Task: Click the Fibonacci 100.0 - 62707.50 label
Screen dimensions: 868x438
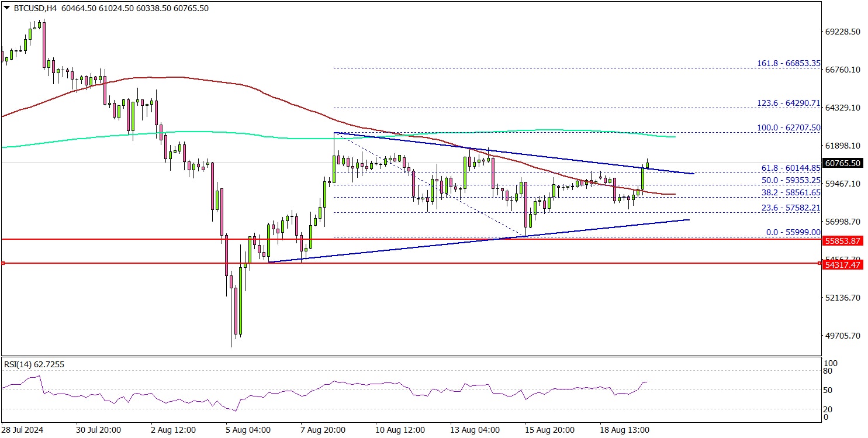Action: (x=788, y=127)
